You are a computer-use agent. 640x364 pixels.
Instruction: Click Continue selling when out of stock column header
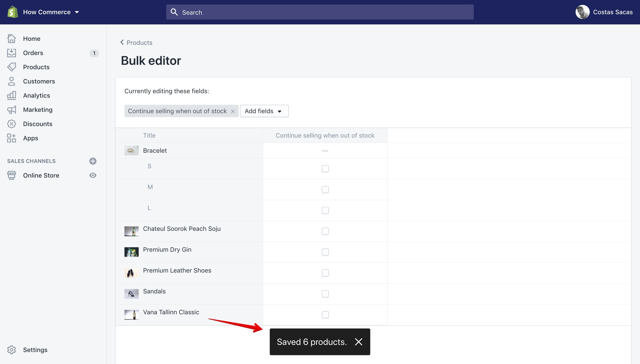(325, 135)
